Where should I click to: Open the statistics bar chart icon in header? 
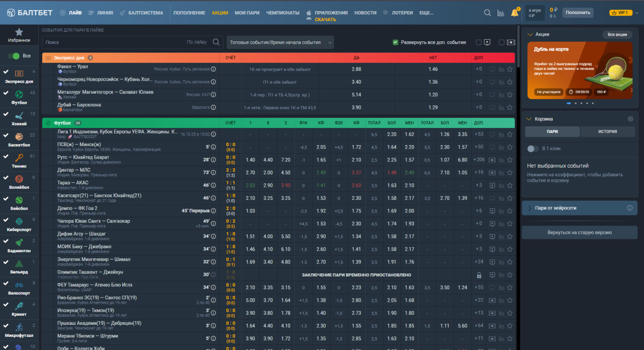click(x=501, y=13)
